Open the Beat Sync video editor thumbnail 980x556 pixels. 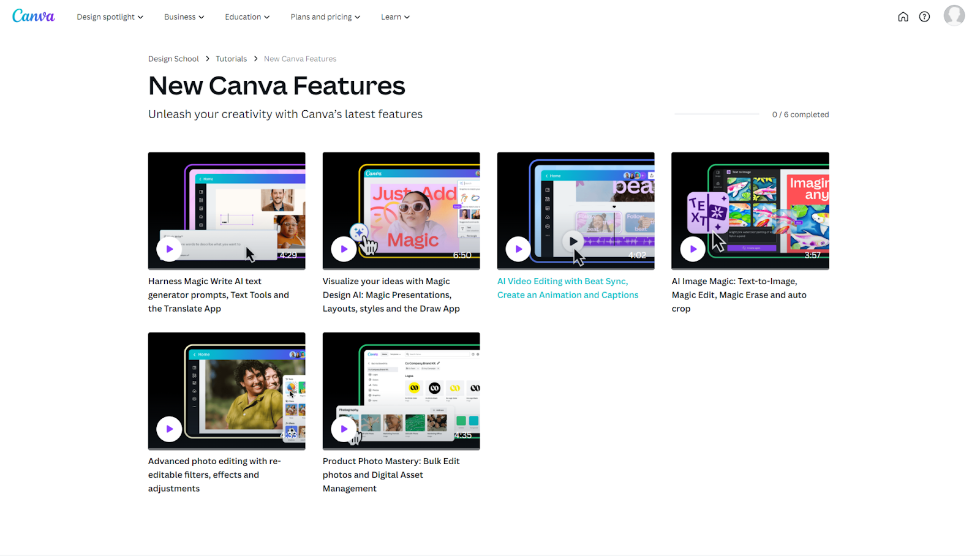(x=576, y=211)
